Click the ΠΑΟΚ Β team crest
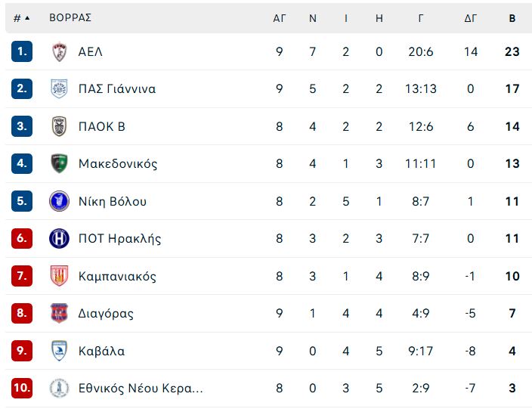 (59, 126)
